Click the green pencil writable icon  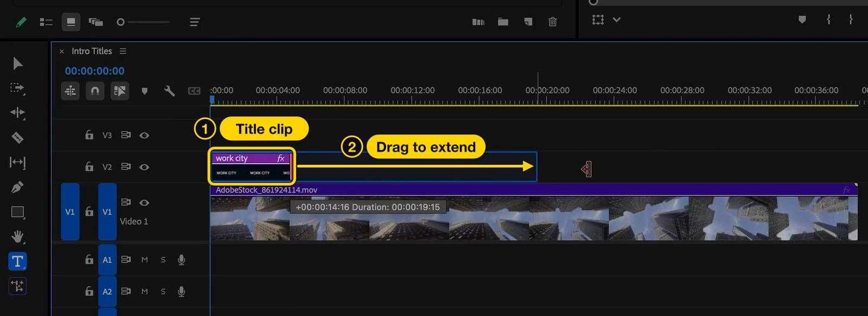(21, 22)
